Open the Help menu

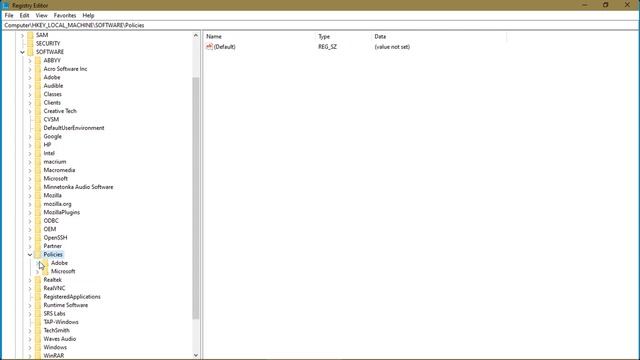(x=88, y=16)
